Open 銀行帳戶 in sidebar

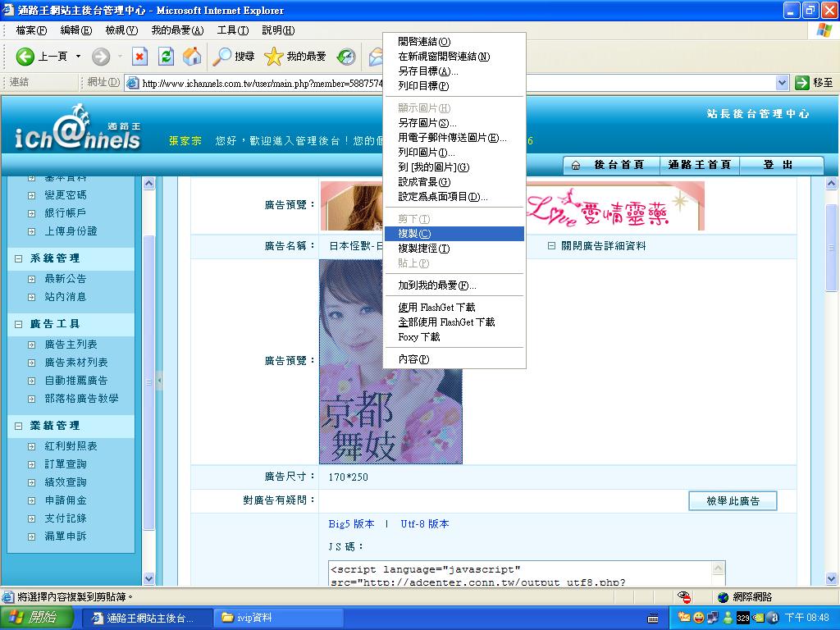[66, 213]
